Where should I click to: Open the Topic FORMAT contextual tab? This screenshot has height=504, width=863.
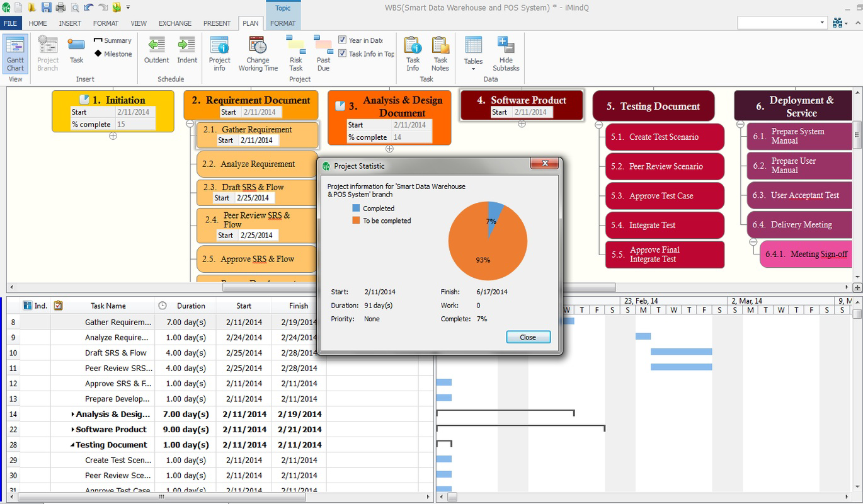tap(283, 23)
